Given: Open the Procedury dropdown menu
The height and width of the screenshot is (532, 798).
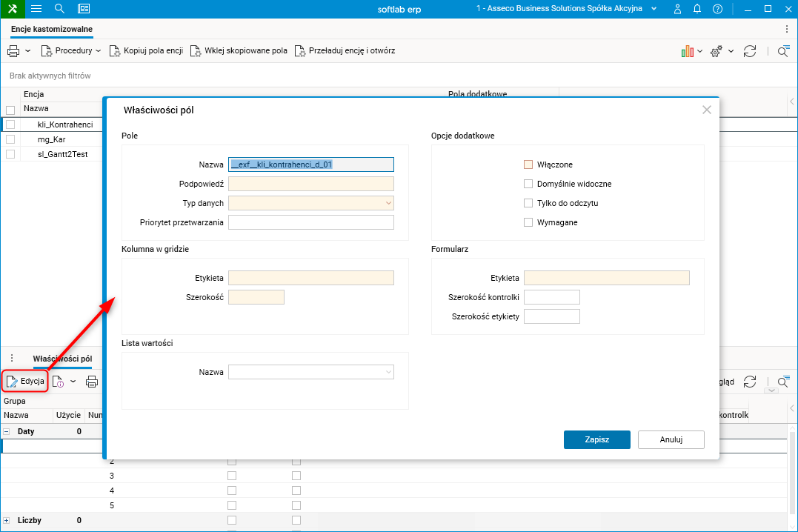Looking at the screenshot, I should pyautogui.click(x=71, y=51).
